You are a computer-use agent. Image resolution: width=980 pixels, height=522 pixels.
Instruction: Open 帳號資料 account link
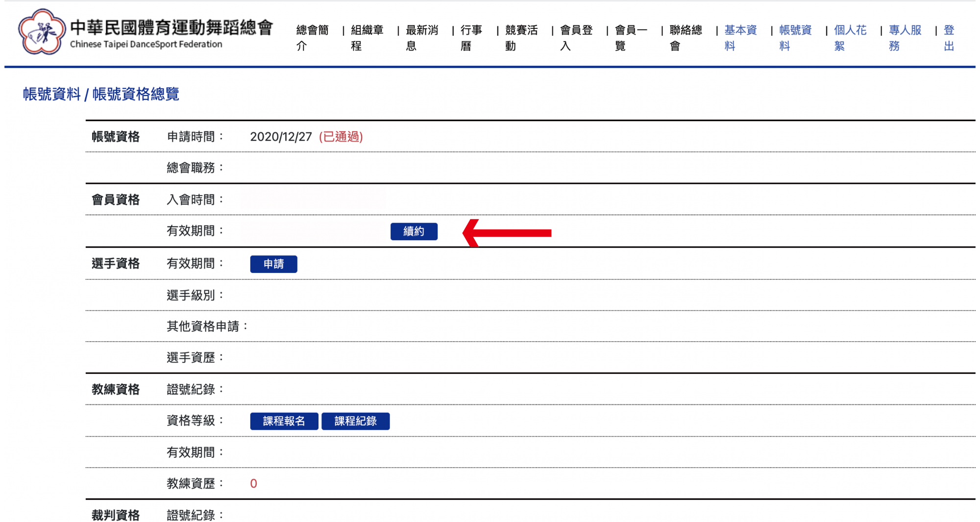click(795, 38)
